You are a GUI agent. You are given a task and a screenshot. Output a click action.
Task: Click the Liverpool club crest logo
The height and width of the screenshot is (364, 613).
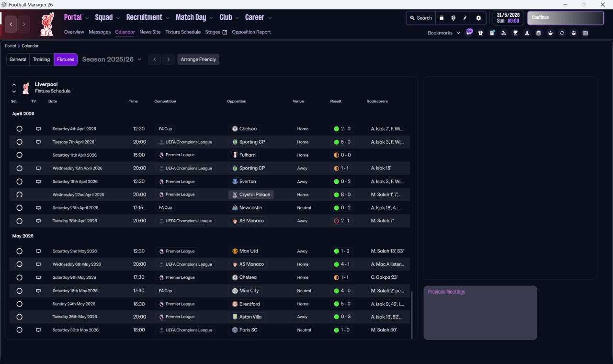tap(47, 24)
